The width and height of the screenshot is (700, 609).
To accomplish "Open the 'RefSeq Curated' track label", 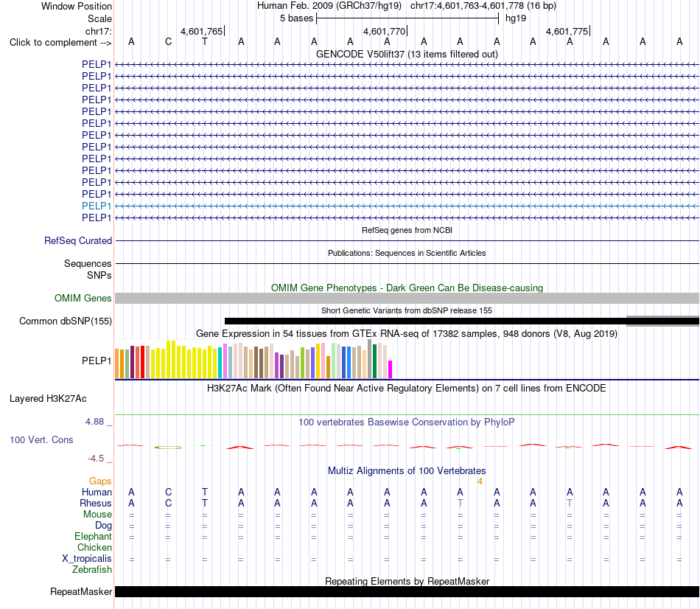I will 78,240.
